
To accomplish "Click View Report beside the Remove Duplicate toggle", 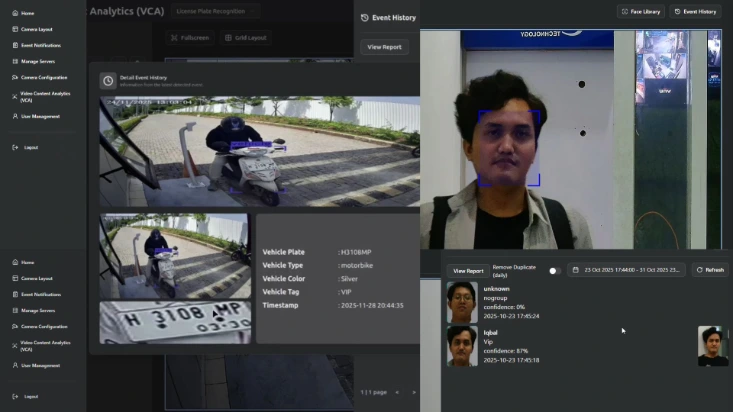I will 468,270.
